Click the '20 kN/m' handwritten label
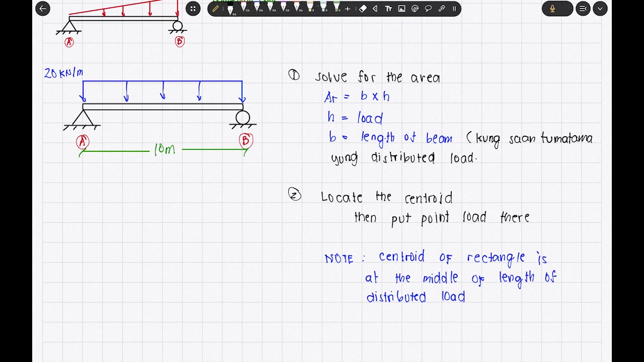 (64, 73)
